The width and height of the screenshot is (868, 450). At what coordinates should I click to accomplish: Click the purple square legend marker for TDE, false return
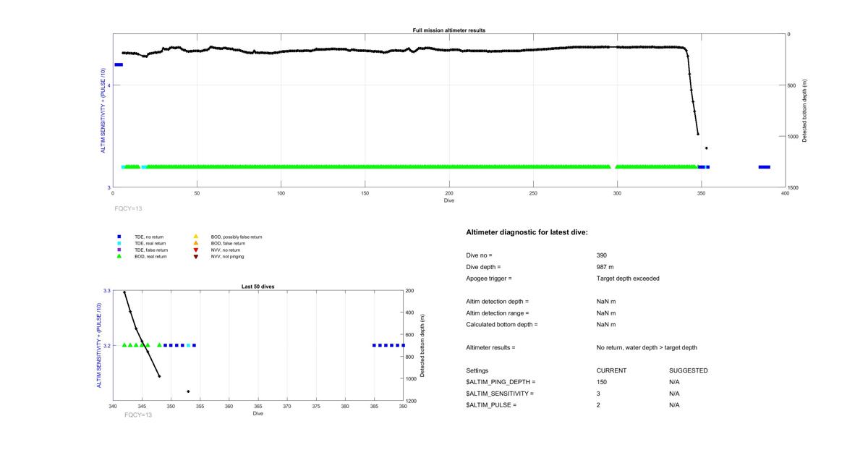pyautogui.click(x=120, y=250)
